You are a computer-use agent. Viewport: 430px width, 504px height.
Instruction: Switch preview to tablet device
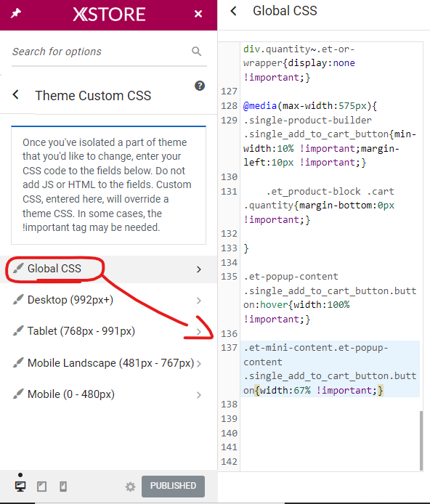pos(42,487)
